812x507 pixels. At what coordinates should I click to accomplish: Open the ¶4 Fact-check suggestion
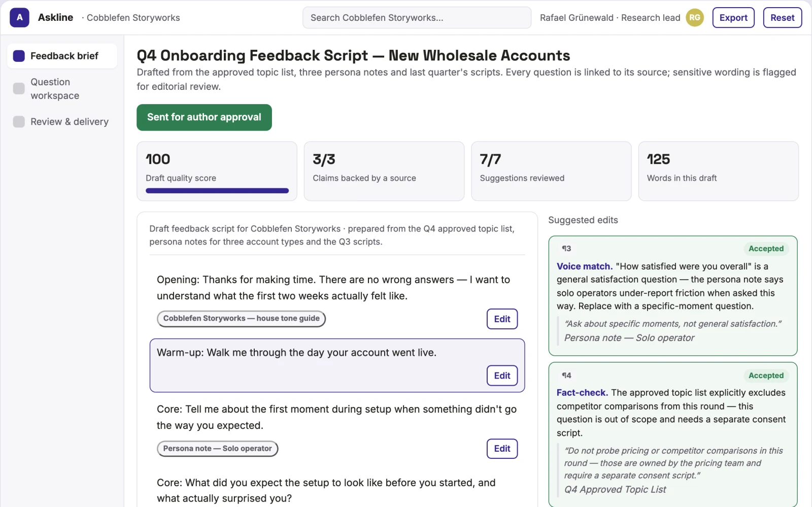(673, 434)
